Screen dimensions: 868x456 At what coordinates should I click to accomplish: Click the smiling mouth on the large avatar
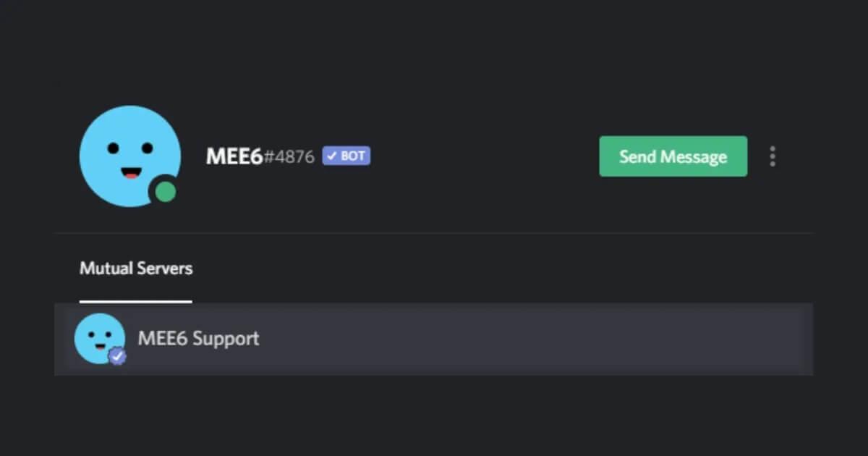tap(130, 173)
